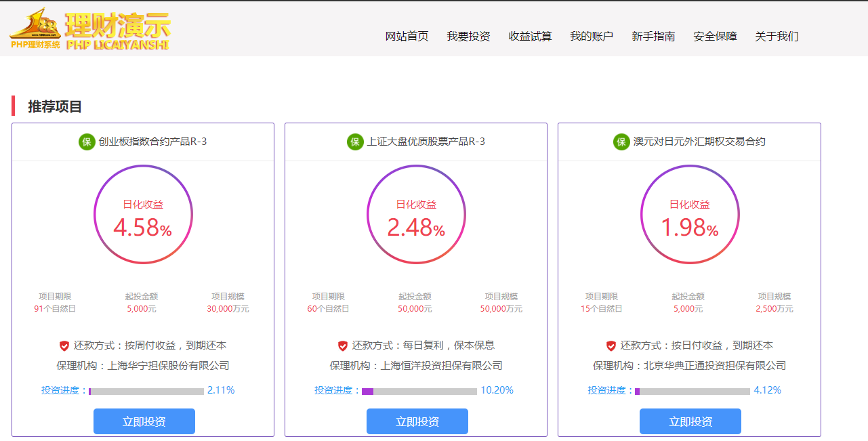Click the 10.20% investment progress bar

pyautogui.click(x=419, y=391)
